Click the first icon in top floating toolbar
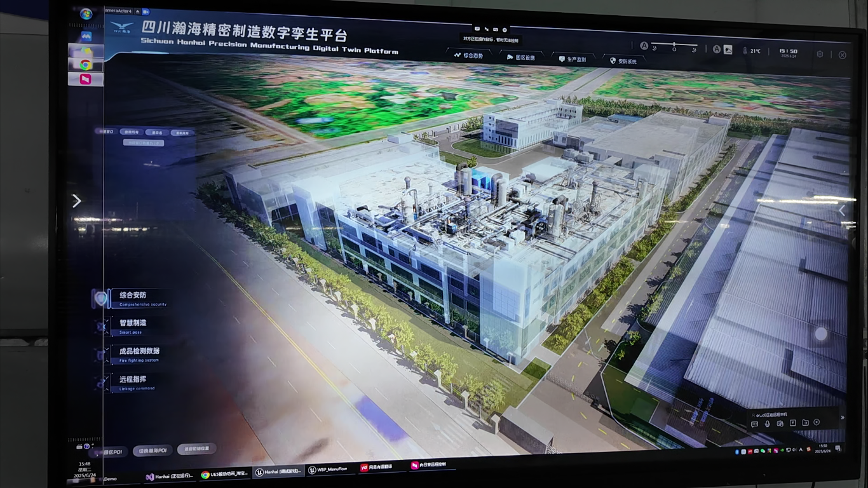This screenshot has height=488, width=868. tap(477, 29)
